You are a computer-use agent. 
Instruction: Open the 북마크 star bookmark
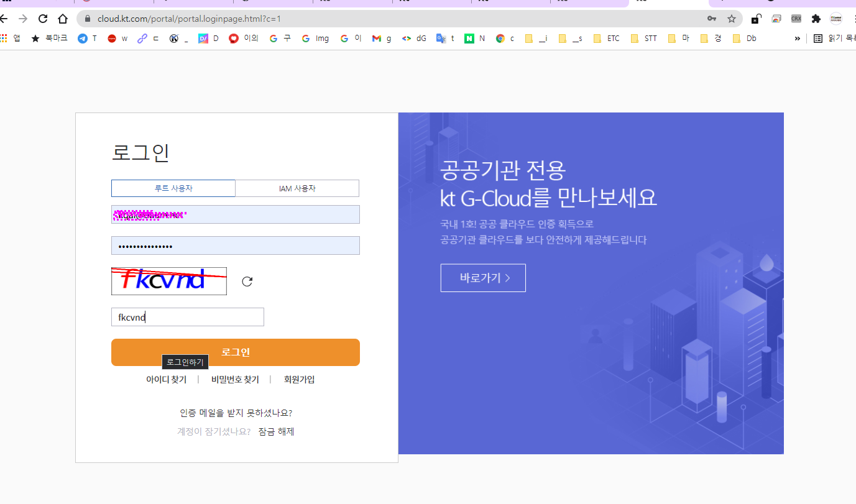click(x=49, y=39)
